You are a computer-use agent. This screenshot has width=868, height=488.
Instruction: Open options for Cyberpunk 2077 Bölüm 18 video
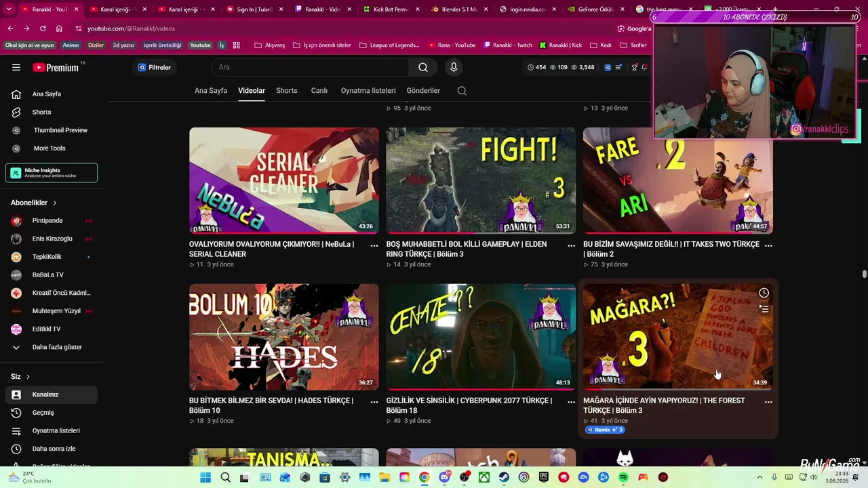click(x=571, y=402)
